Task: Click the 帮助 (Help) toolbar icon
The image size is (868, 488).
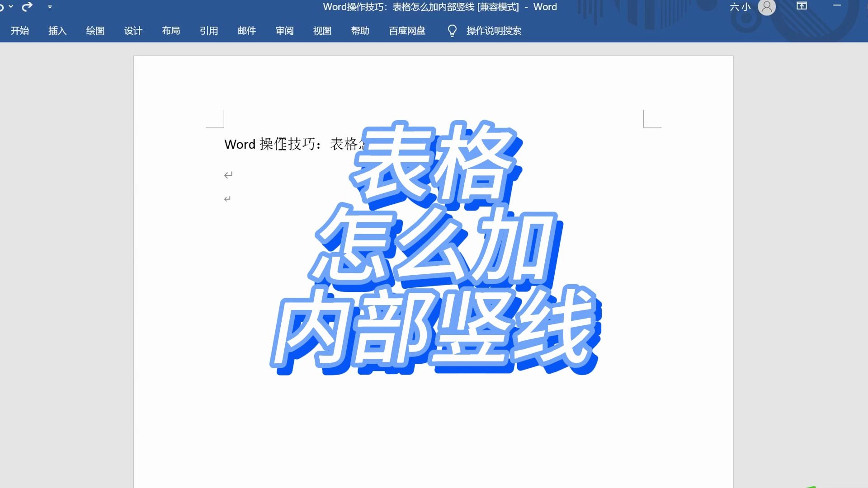Action: 360,30
